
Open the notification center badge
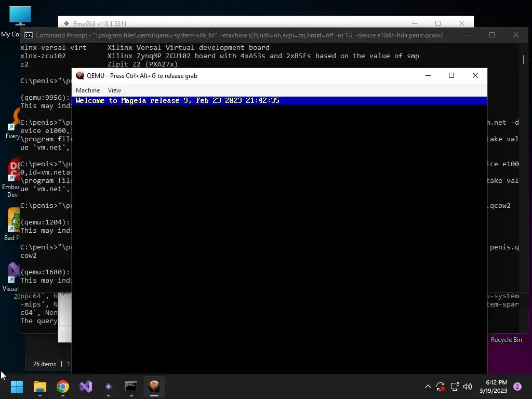click(517, 387)
